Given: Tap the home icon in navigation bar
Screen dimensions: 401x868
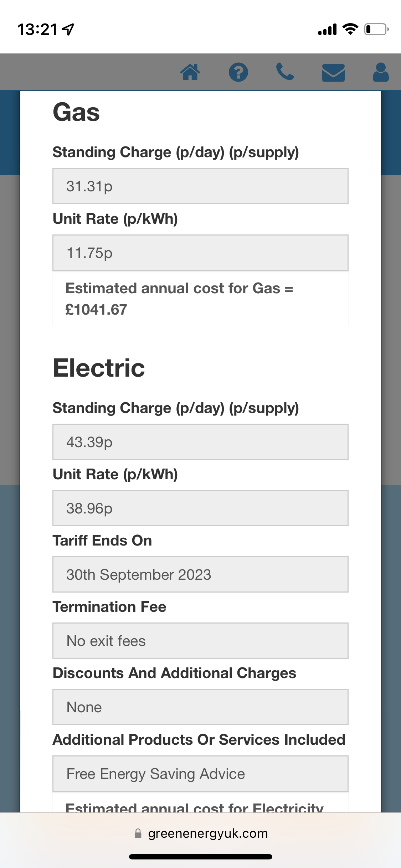Looking at the screenshot, I should (x=190, y=72).
